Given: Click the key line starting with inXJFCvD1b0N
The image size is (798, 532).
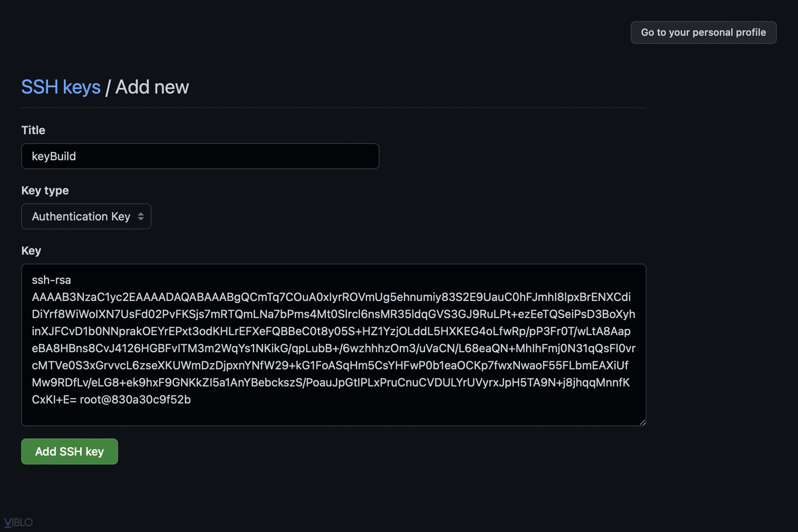Looking at the screenshot, I should [331, 331].
